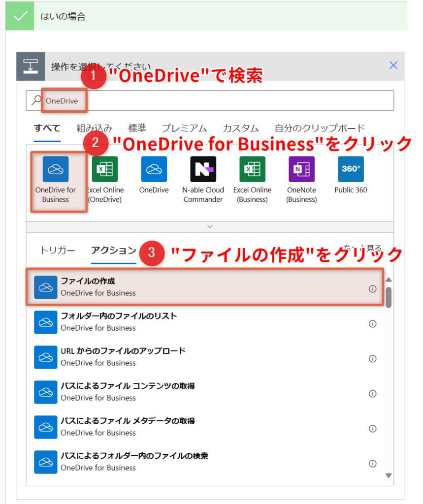Choose the Excel Online (OneDrive) connector
The width and height of the screenshot is (423, 504).
[x=104, y=169]
